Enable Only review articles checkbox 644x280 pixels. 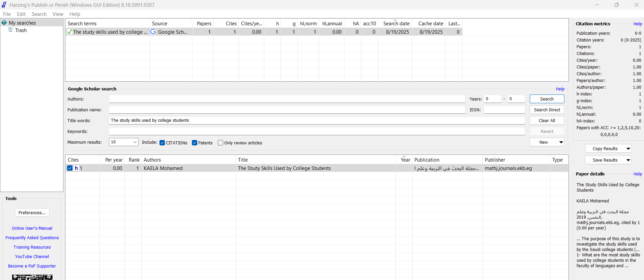pyautogui.click(x=221, y=143)
